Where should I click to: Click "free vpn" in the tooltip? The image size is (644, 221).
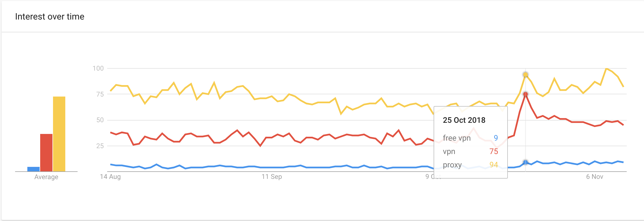click(x=457, y=138)
